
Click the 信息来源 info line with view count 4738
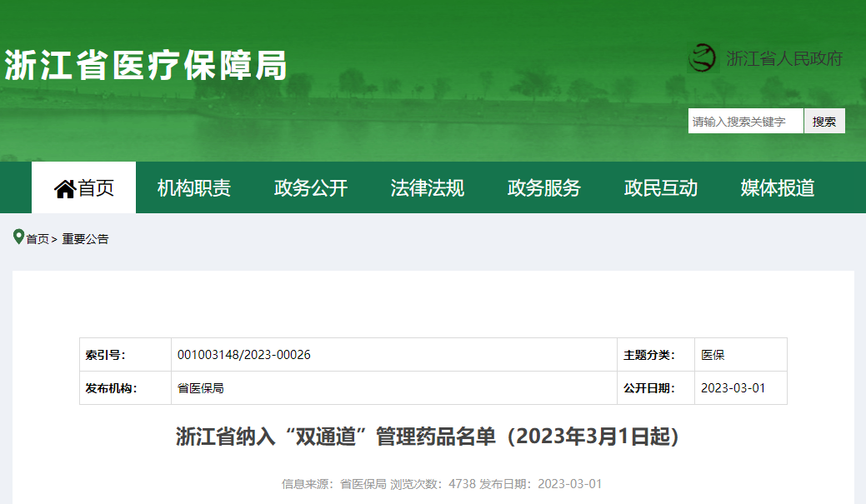pos(441,484)
